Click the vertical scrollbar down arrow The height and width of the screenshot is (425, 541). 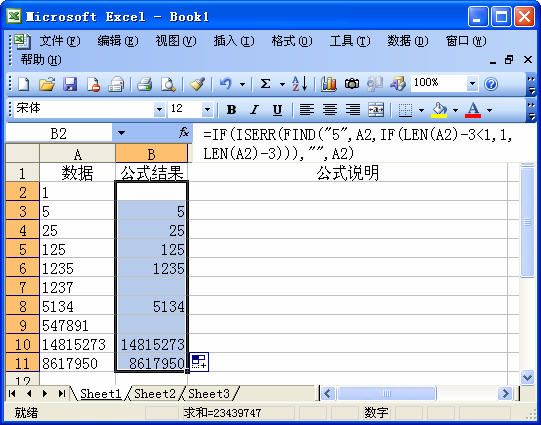(x=527, y=377)
